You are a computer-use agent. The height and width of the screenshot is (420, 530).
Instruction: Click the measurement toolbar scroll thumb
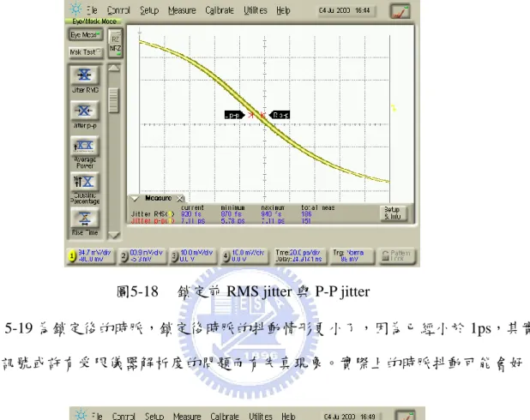coord(113,100)
